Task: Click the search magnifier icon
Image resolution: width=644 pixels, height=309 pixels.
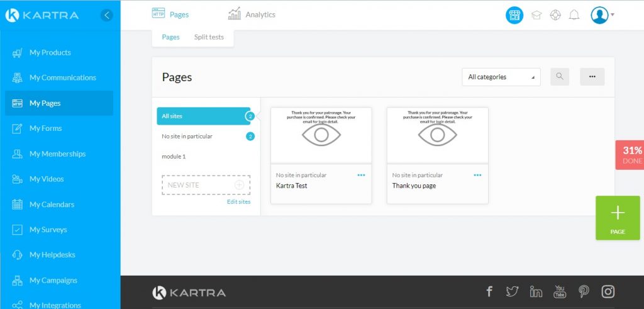Action: coord(559,77)
